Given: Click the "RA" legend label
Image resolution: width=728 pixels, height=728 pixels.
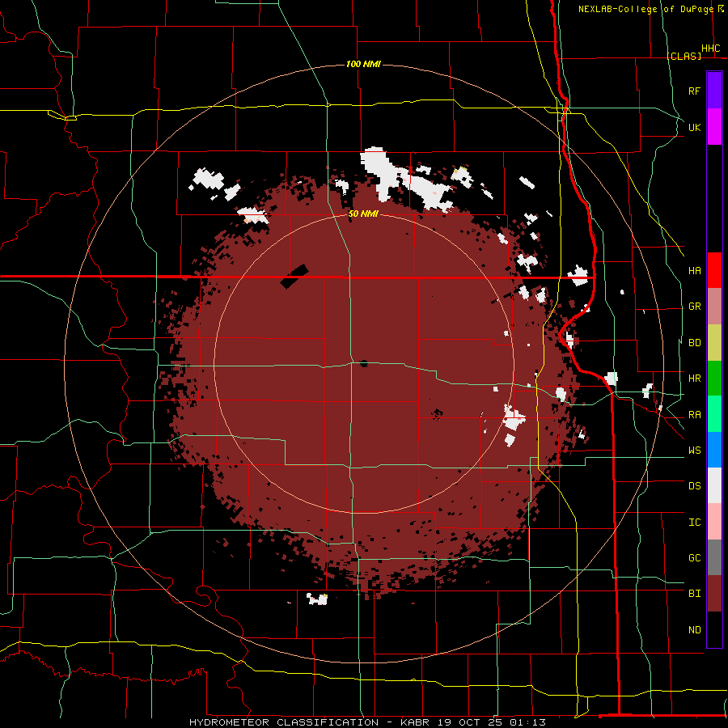Looking at the screenshot, I should [x=694, y=415].
